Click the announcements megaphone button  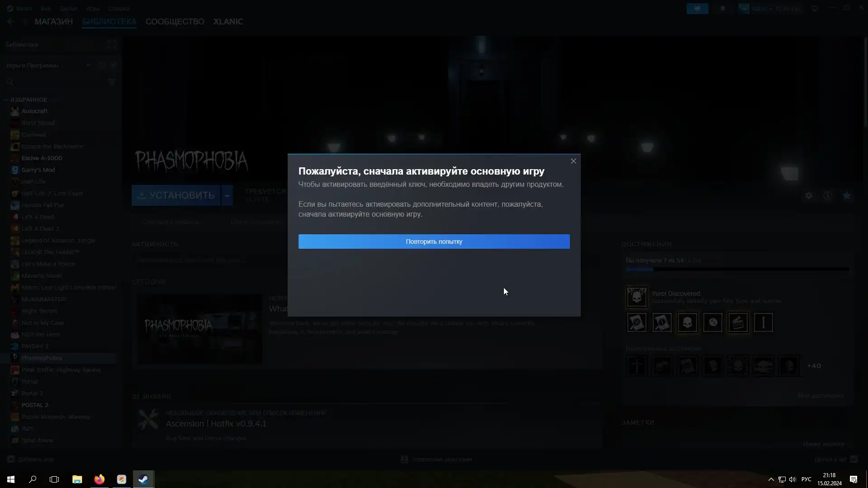pyautogui.click(x=697, y=8)
